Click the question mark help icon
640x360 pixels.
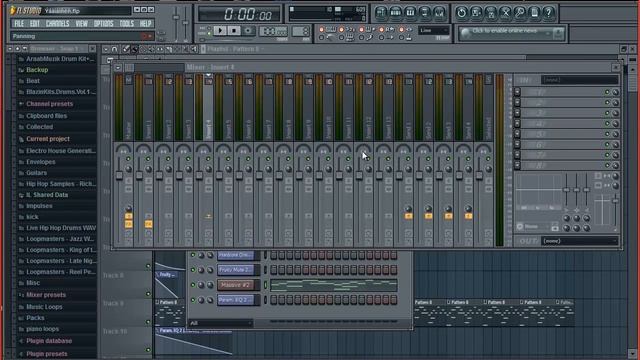(549, 13)
